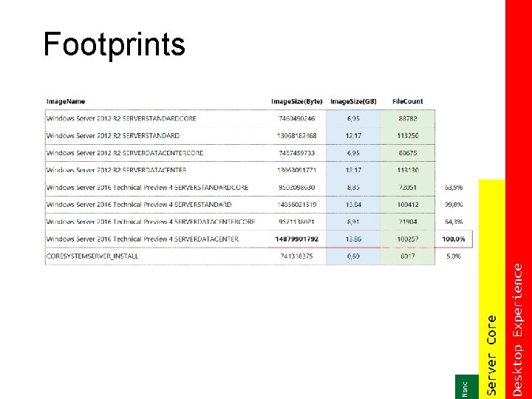The image size is (532, 399).
Task: Click byte size "741318375" of CORESYSTEMSERVER_INSTALL
Action: tap(297, 256)
